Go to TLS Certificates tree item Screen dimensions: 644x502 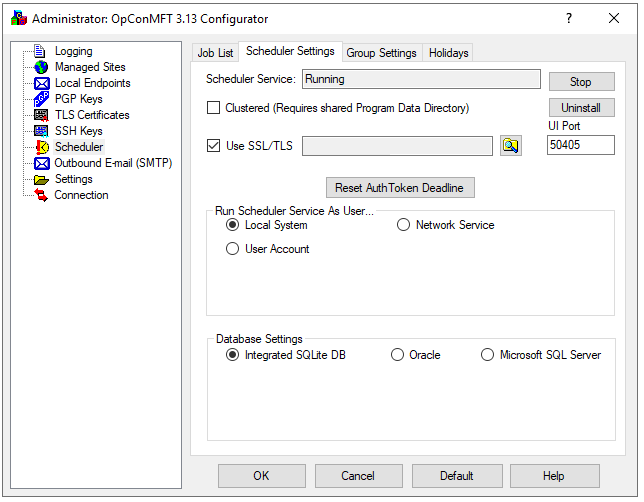pyautogui.click(x=92, y=115)
